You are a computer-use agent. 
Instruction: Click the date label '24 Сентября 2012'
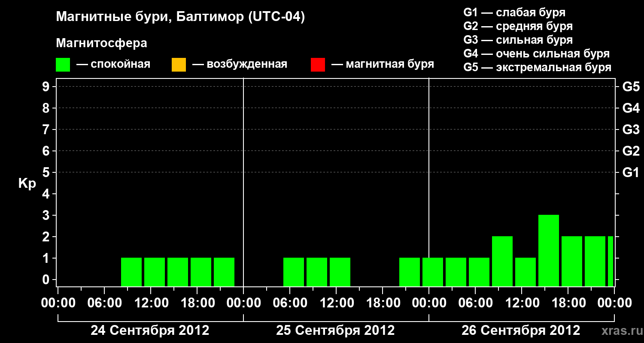(150, 331)
